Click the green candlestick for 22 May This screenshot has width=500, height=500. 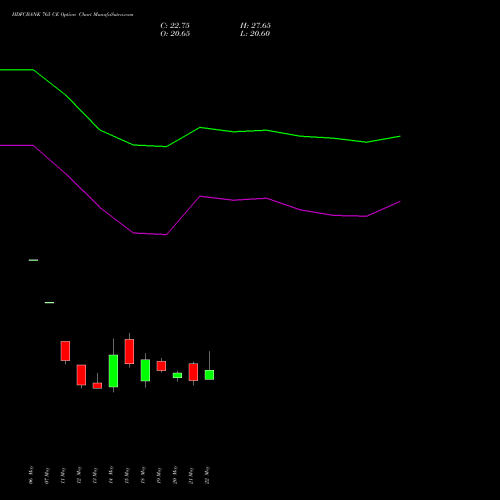tap(209, 375)
